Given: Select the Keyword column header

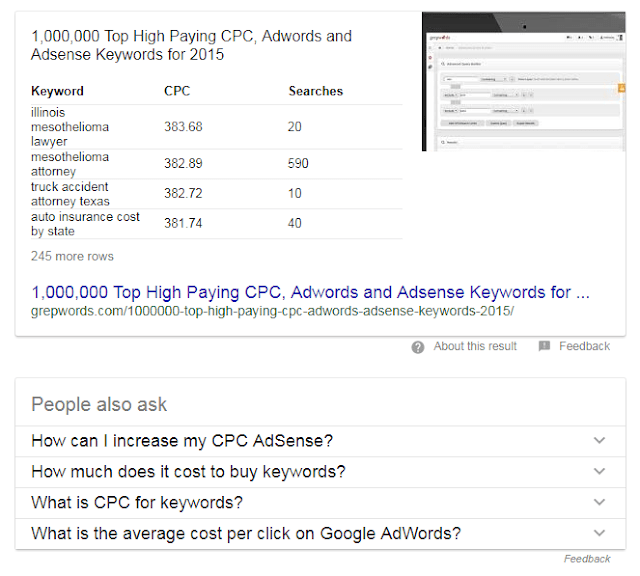Looking at the screenshot, I should pyautogui.click(x=57, y=91).
